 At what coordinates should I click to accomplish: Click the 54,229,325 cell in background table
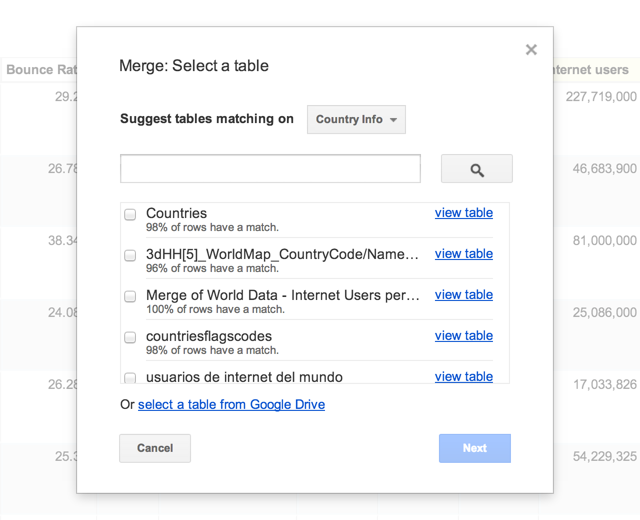tap(604, 456)
